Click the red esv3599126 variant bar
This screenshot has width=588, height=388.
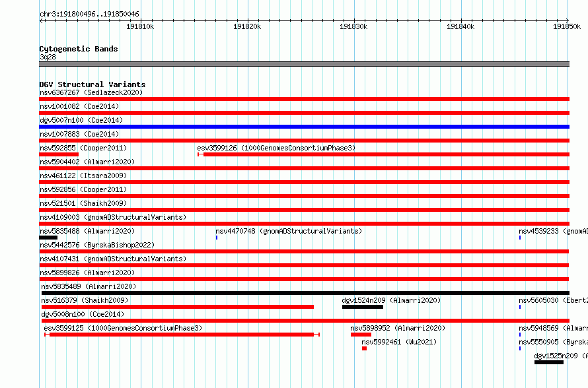(x=384, y=154)
